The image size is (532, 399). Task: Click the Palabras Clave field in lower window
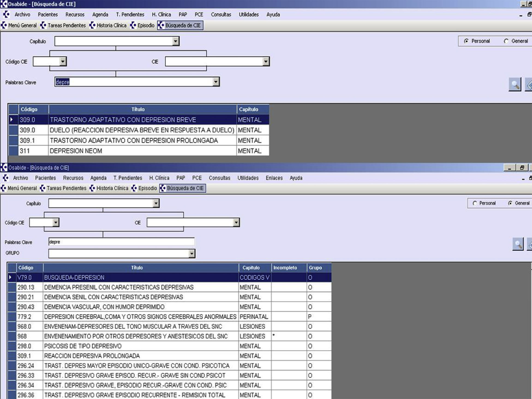pos(121,242)
